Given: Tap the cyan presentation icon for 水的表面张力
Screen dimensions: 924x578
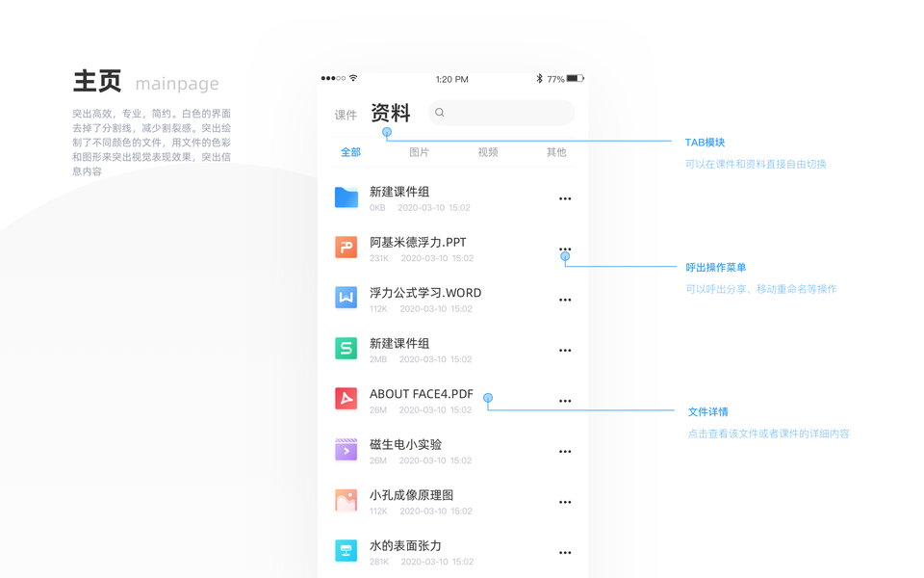Looking at the screenshot, I should pyautogui.click(x=346, y=550).
